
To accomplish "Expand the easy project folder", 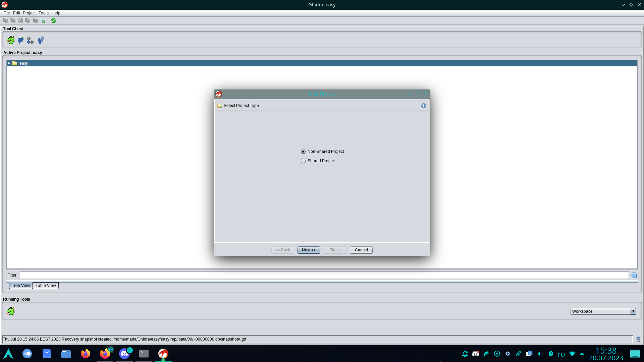I will (9, 63).
